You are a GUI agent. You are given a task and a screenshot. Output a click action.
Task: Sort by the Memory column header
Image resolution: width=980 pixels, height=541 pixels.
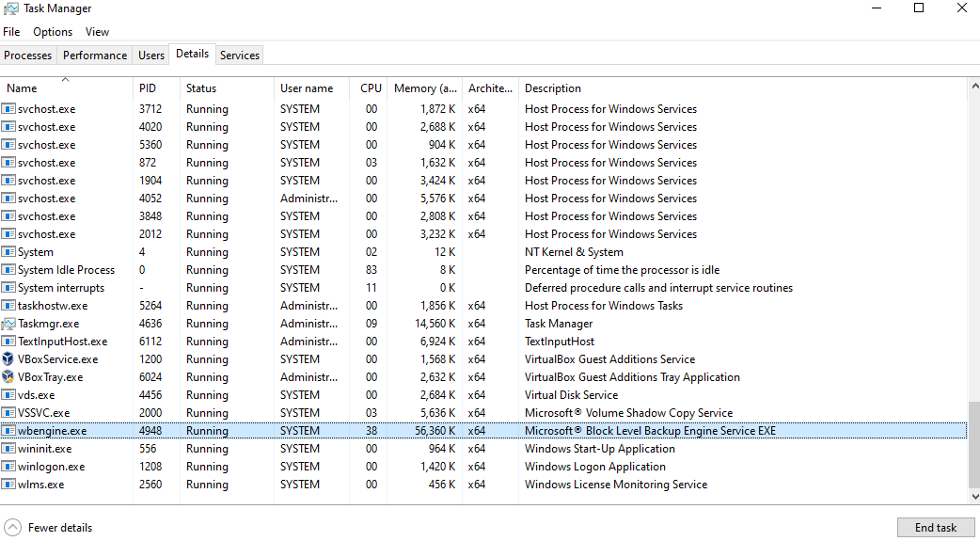pyautogui.click(x=425, y=88)
